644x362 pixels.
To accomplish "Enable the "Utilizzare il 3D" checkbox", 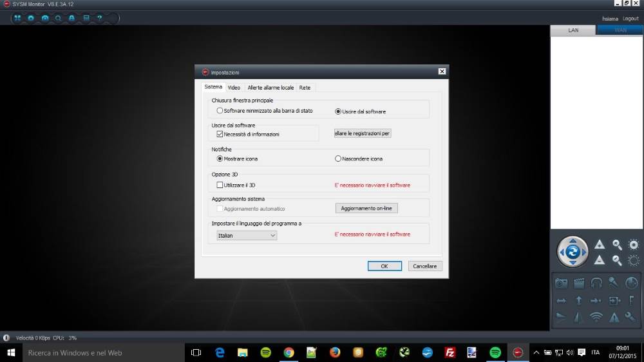I will 220,186.
